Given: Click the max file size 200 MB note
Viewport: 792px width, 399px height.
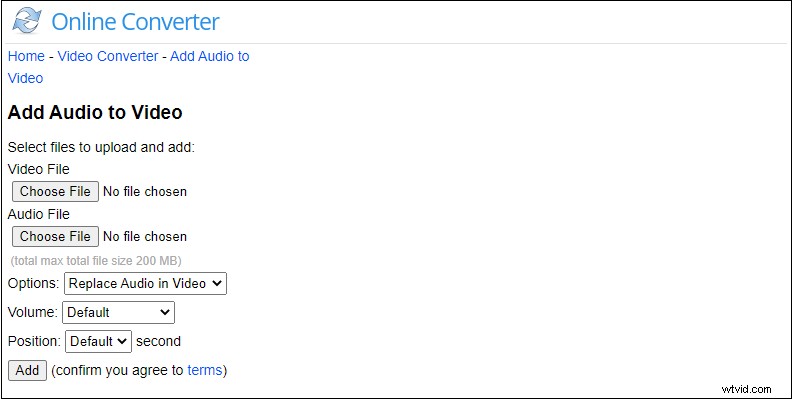Looking at the screenshot, I should pyautogui.click(x=96, y=261).
